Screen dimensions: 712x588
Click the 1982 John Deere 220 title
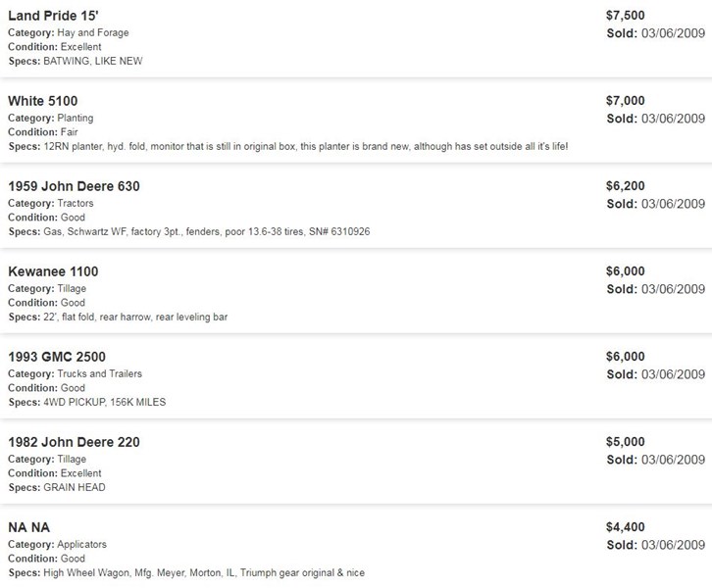[x=74, y=442]
